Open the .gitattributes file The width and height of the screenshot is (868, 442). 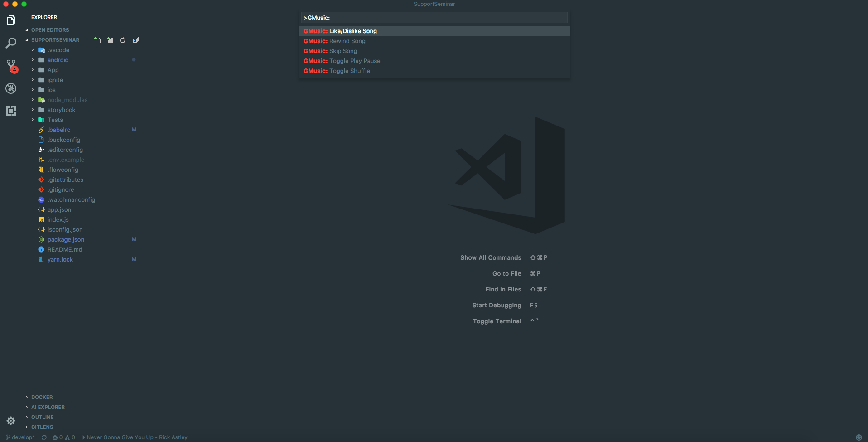pyautogui.click(x=65, y=180)
